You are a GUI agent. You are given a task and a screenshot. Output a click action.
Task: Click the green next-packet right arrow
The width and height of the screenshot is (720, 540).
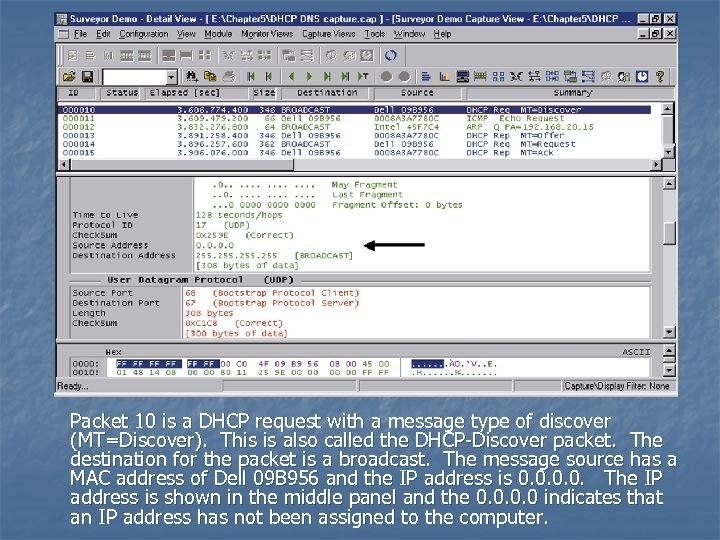point(309,76)
